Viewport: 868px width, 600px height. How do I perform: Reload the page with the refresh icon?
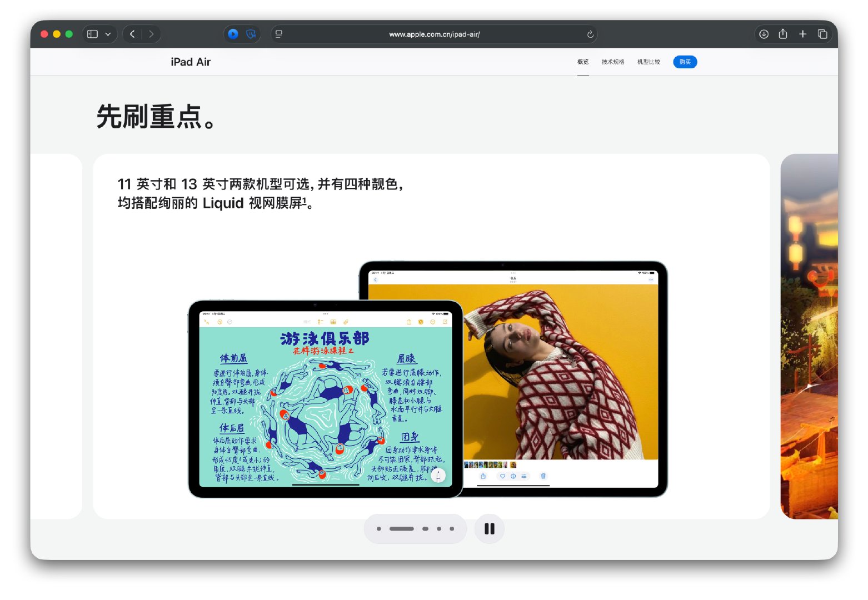click(x=590, y=34)
